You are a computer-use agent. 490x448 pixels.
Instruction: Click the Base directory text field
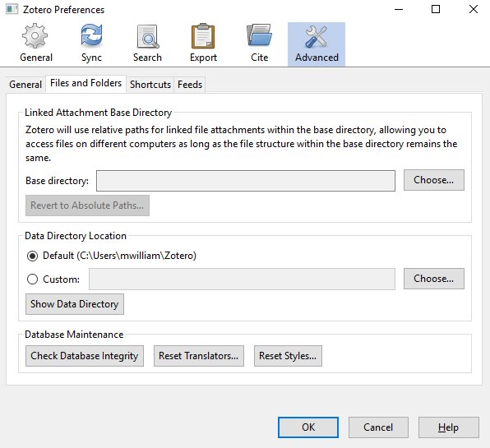(x=246, y=181)
